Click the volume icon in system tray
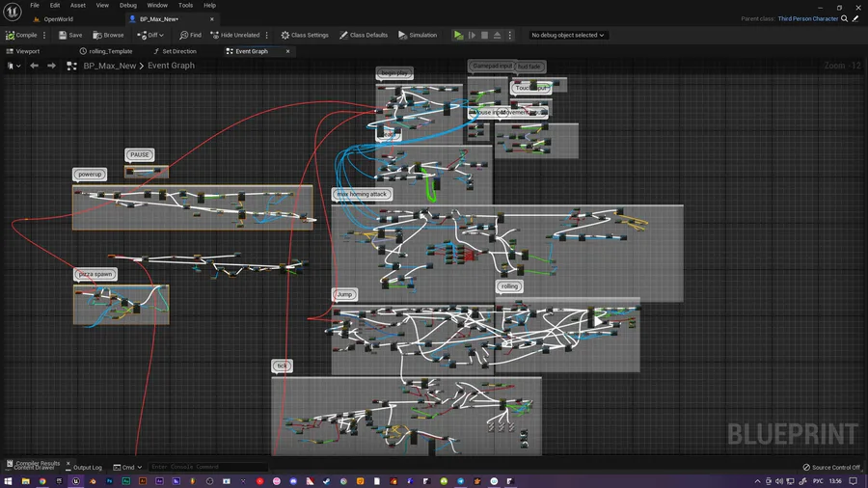The width and height of the screenshot is (868, 488). tap(779, 481)
